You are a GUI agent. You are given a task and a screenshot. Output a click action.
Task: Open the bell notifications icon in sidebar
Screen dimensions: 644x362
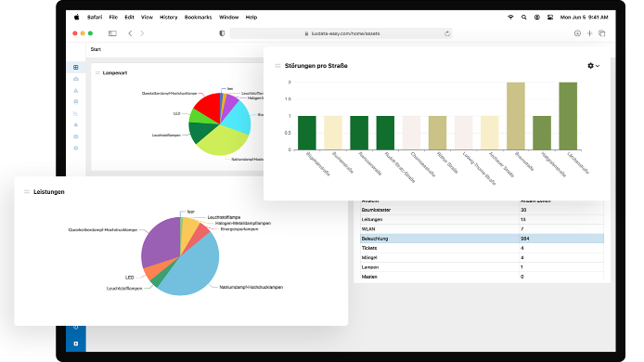tap(76, 125)
